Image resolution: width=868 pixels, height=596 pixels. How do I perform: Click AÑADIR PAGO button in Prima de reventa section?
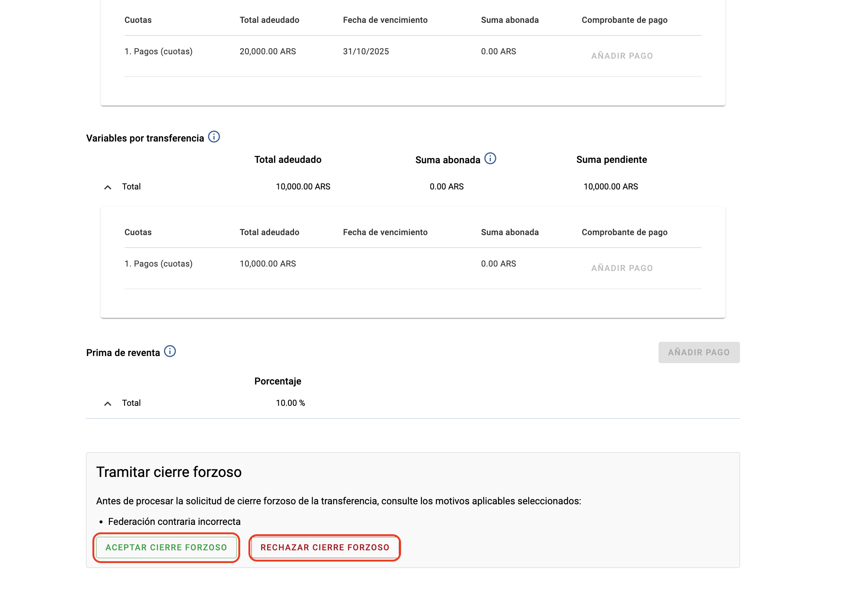[x=699, y=352]
